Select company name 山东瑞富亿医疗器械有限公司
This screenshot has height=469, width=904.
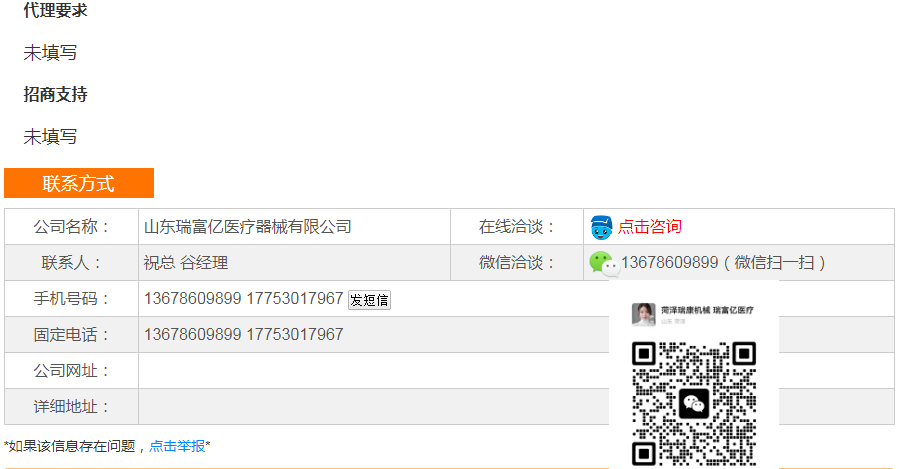point(247,227)
